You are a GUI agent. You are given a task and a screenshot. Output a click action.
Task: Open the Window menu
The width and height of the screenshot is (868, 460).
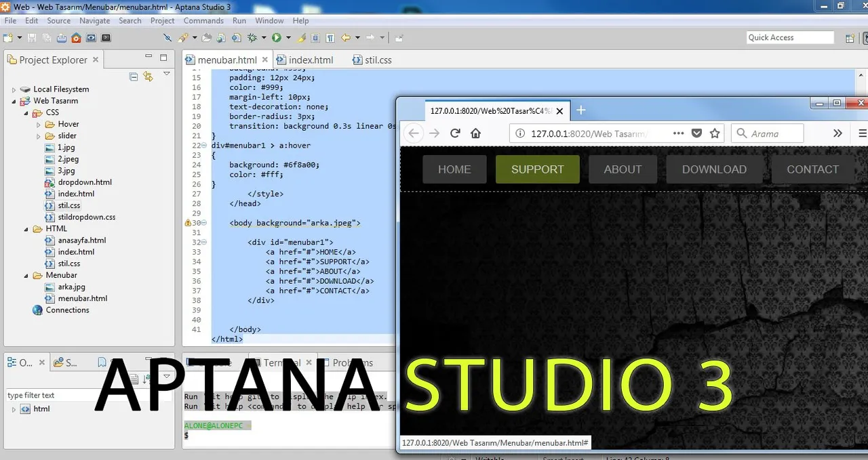(x=269, y=21)
